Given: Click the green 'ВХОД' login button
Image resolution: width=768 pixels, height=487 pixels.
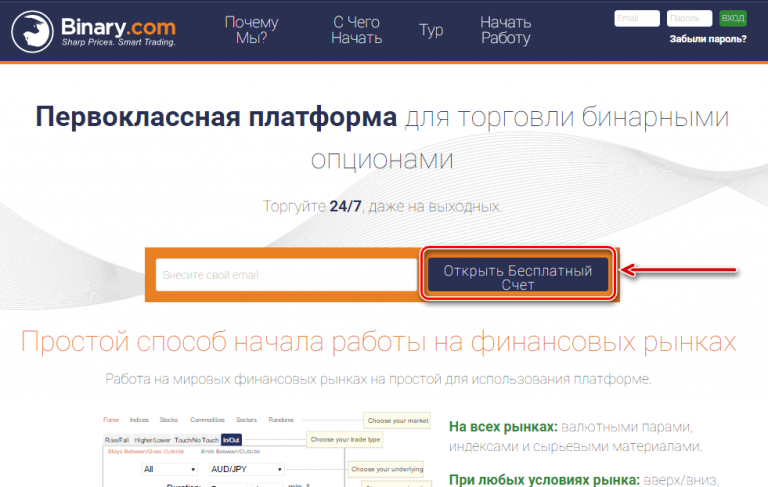Looking at the screenshot, I should point(733,19).
